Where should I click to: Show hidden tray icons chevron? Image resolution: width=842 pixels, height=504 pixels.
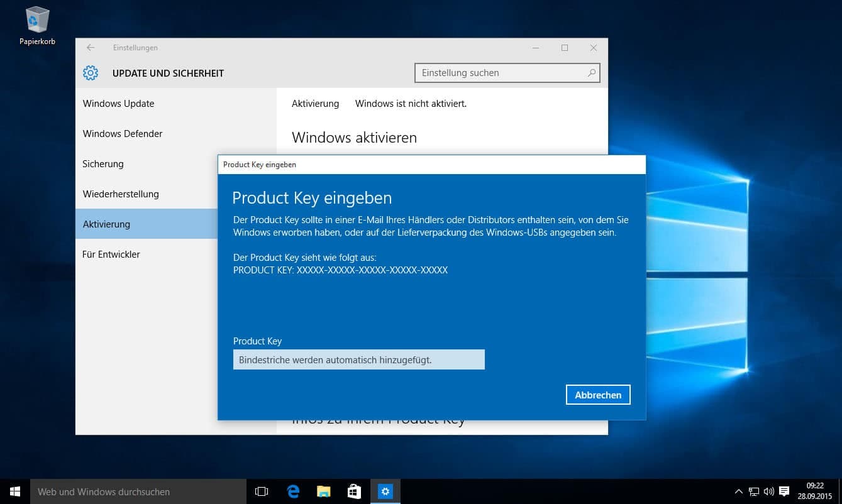(x=738, y=491)
